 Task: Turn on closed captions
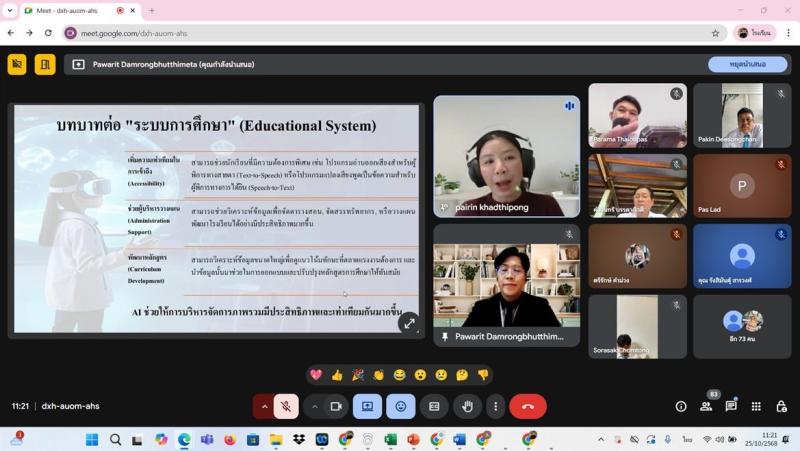(434, 406)
